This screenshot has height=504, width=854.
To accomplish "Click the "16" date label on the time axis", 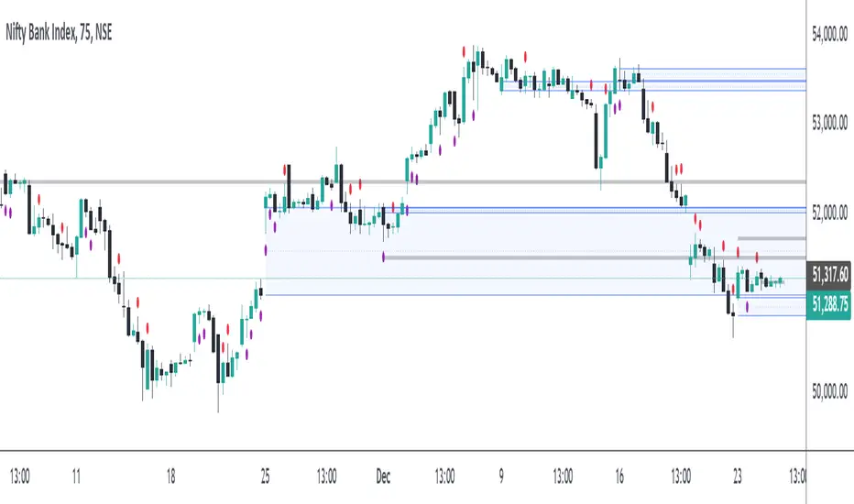I will [619, 477].
